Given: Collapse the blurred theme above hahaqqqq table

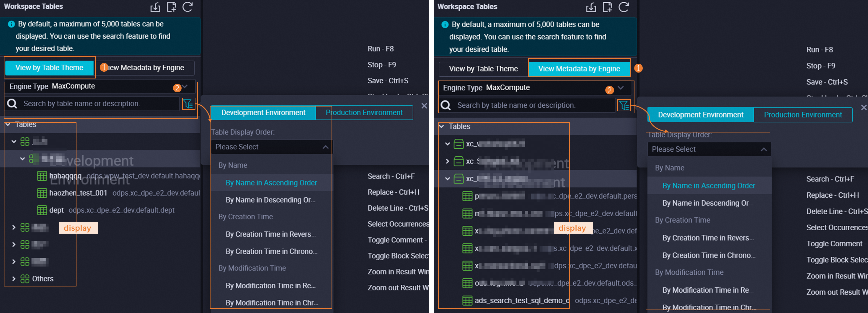Looking at the screenshot, I should point(22,158).
